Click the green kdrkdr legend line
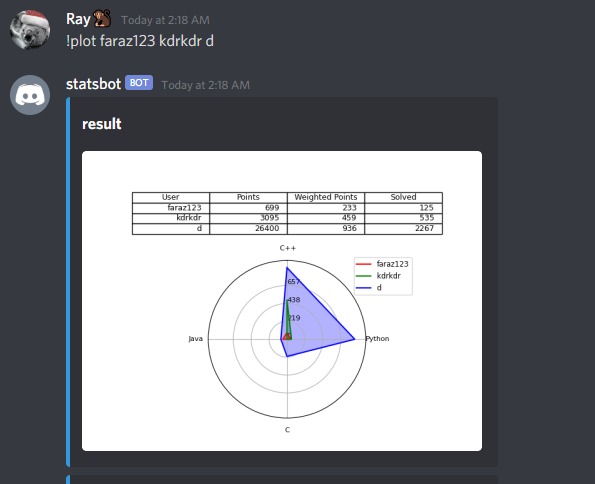 click(x=364, y=276)
